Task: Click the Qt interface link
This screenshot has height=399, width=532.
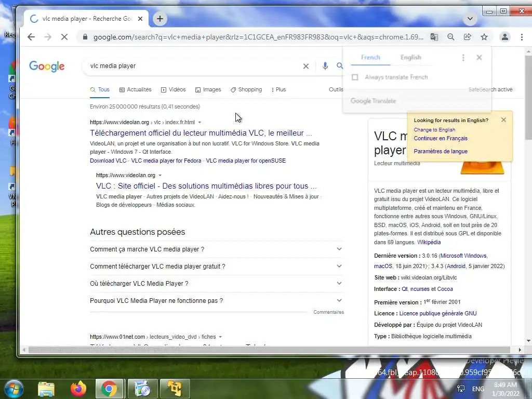Action: [x=404, y=289]
